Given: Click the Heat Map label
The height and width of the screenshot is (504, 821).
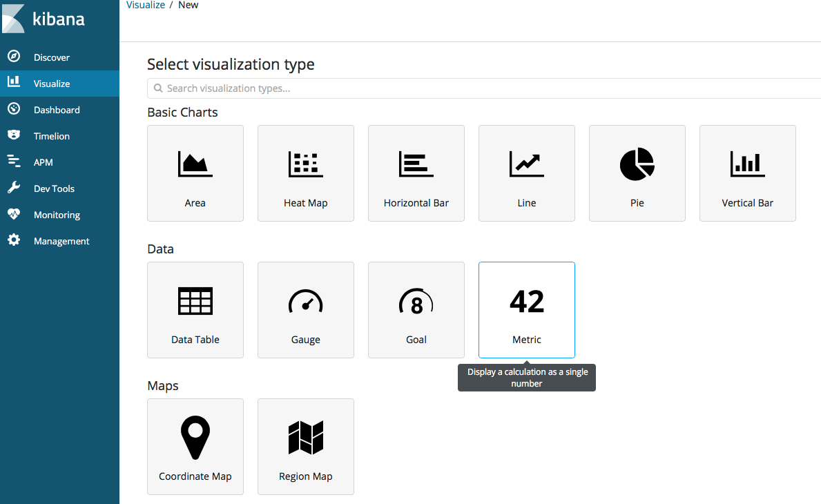Looking at the screenshot, I should (306, 203).
